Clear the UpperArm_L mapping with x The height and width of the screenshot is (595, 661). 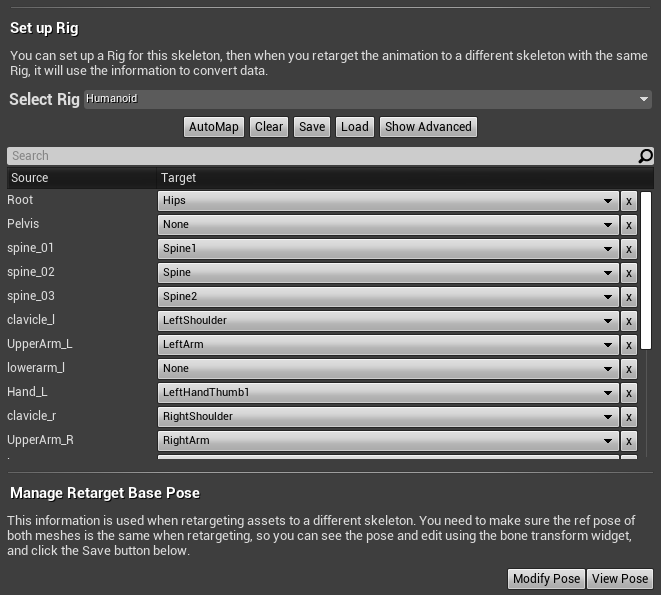pyautogui.click(x=629, y=345)
